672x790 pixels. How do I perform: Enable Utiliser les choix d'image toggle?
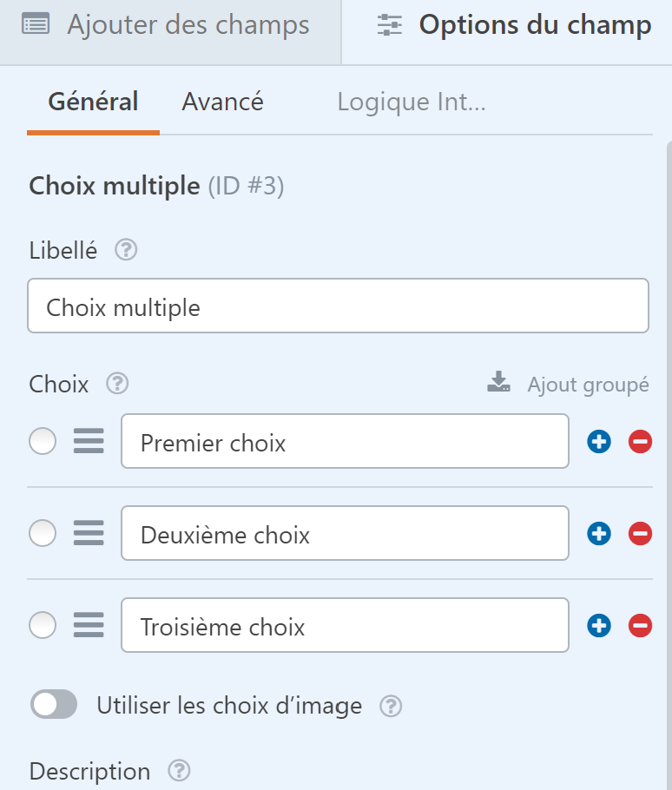pos(54,704)
